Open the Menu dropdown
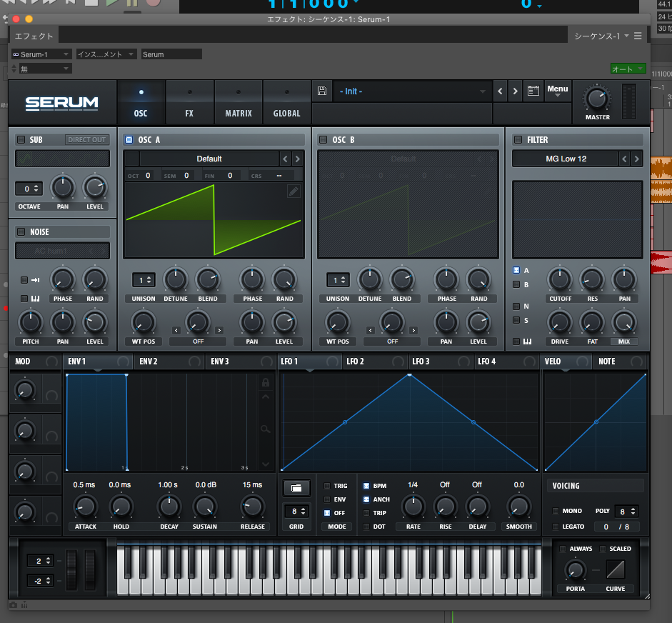672x623 pixels. pos(558,91)
